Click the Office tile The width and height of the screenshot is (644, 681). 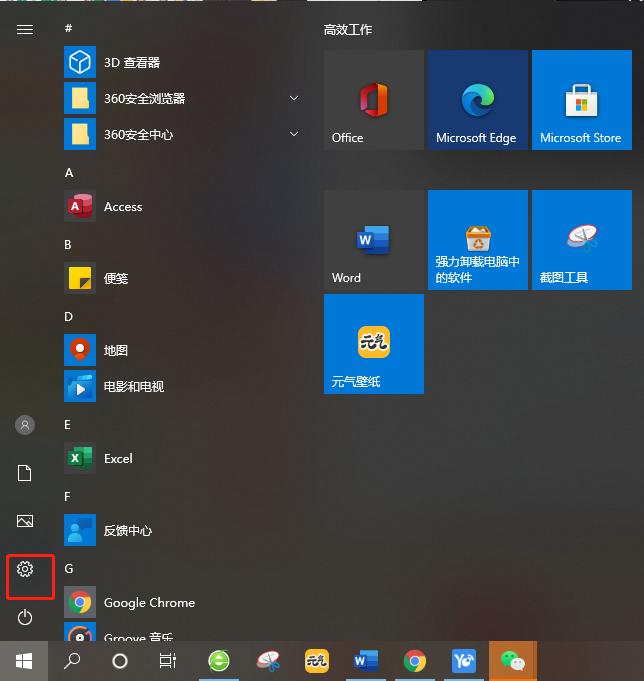click(373, 100)
